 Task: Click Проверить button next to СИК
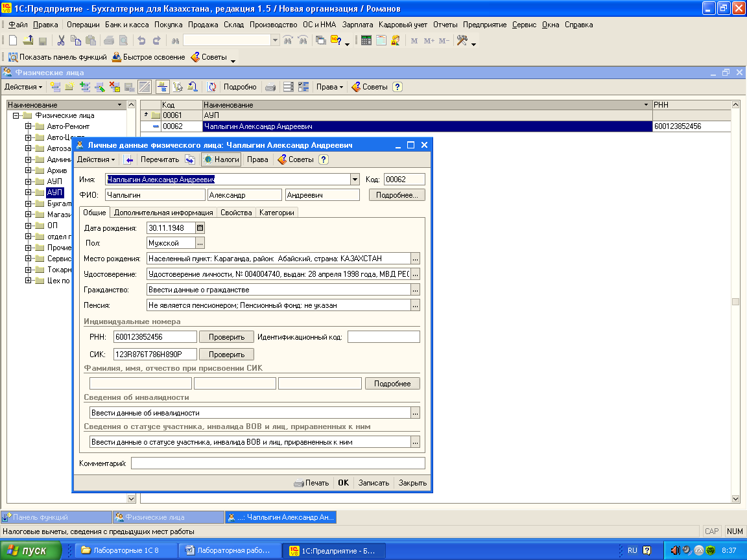(226, 355)
